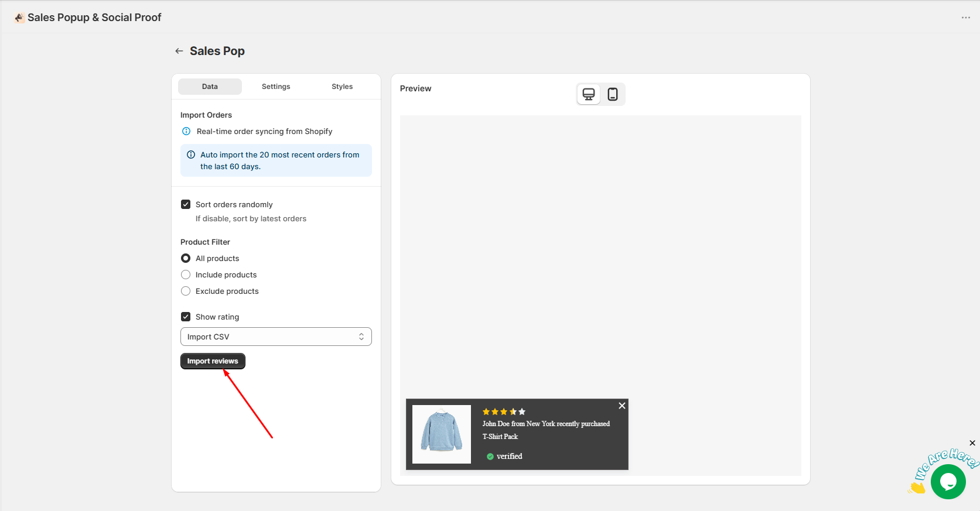Open the Styles tab
The image size is (980, 511).
pyautogui.click(x=342, y=87)
